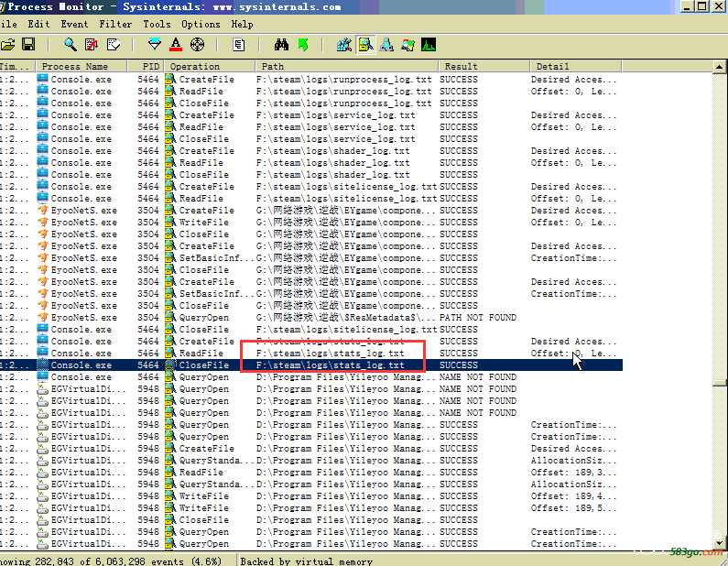Toggle Show File System Activity icon
728x566 pixels.
[x=365, y=45]
